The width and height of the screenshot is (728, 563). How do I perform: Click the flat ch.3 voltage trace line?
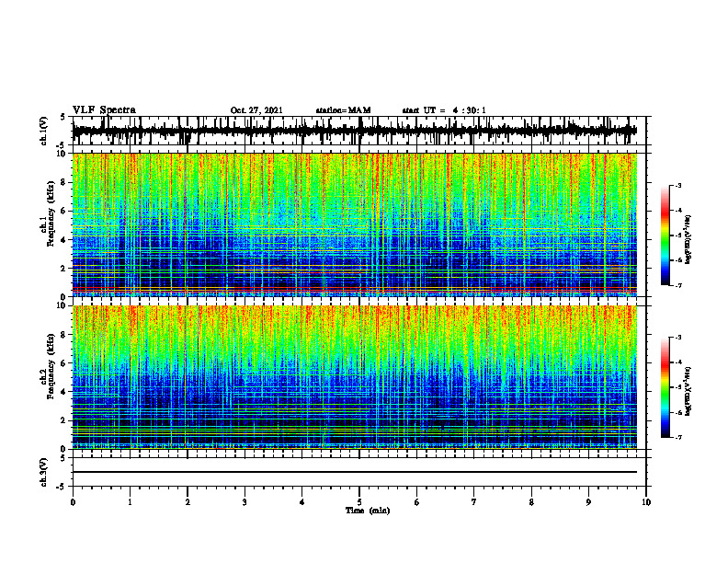click(355, 472)
